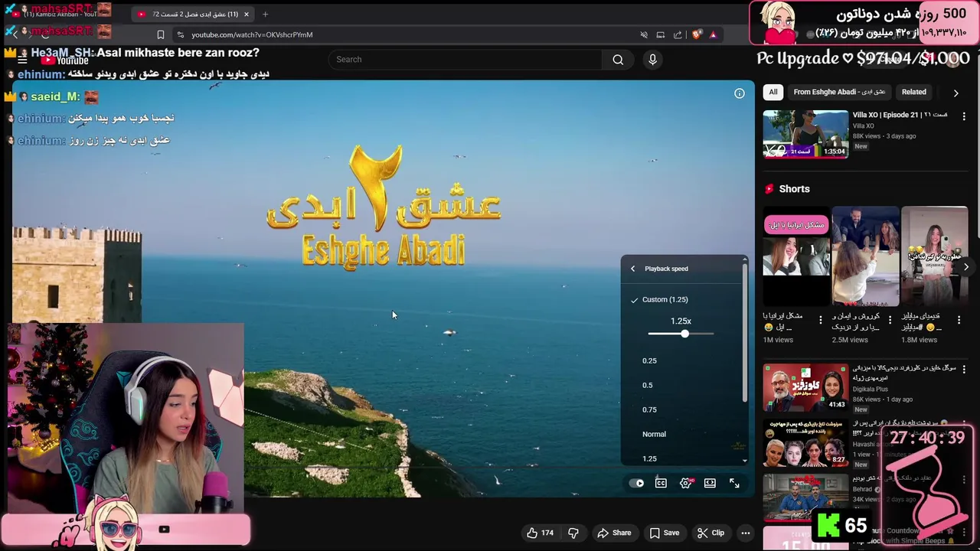Image resolution: width=980 pixels, height=551 pixels.
Task: Open a new browser tab
Action: (x=265, y=14)
